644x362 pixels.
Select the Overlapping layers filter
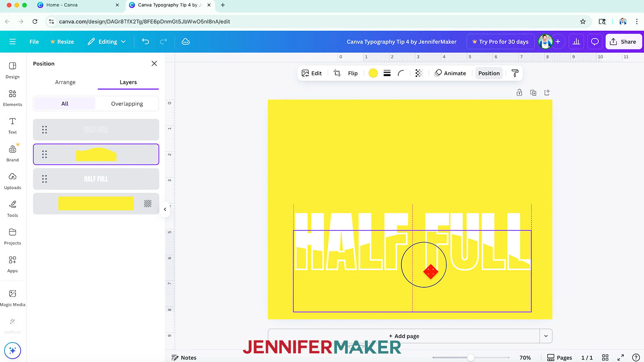tap(127, 104)
